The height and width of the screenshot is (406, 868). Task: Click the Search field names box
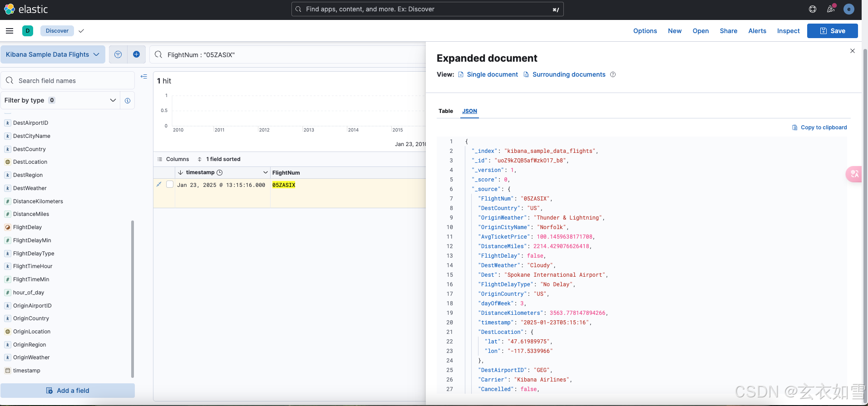click(x=68, y=80)
